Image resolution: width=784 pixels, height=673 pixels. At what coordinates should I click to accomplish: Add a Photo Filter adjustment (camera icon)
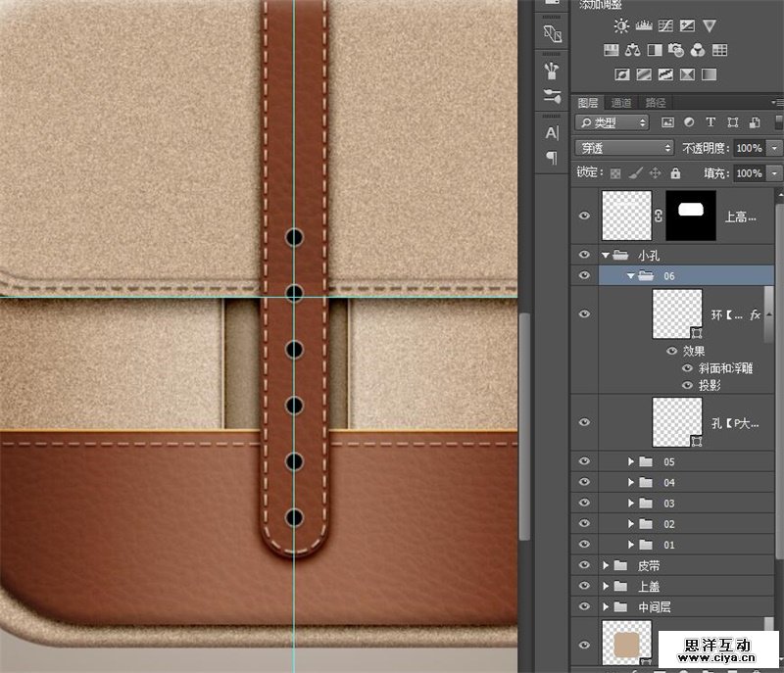(x=675, y=50)
